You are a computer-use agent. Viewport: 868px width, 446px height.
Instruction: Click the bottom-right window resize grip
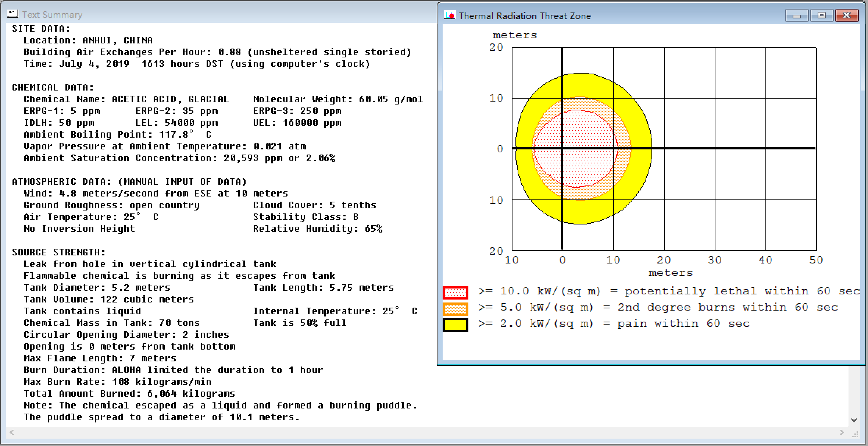click(x=856, y=434)
